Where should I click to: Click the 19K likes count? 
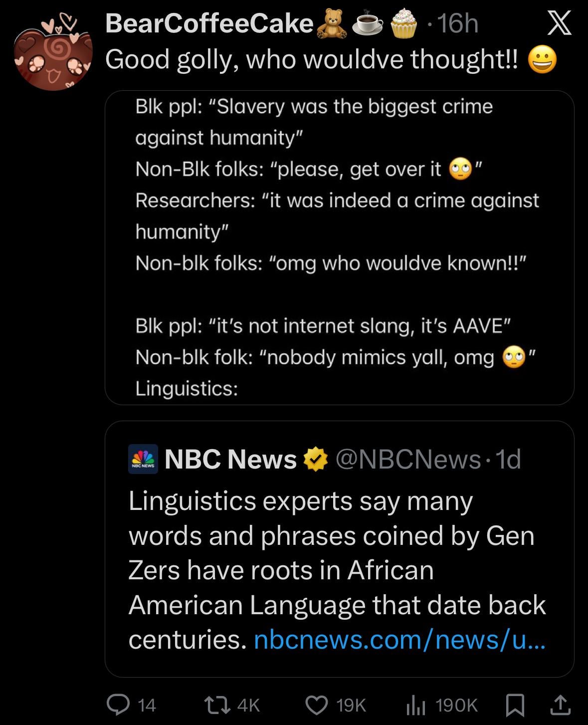click(351, 705)
